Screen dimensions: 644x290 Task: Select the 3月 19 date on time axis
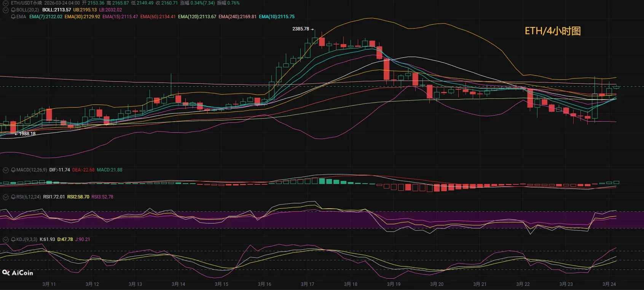point(394,284)
